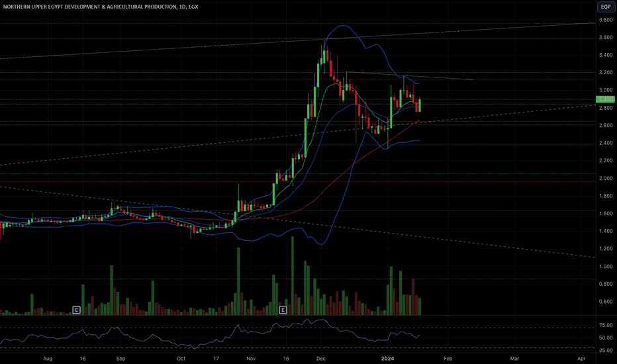Click price axis label 3.200

[x=606, y=73]
